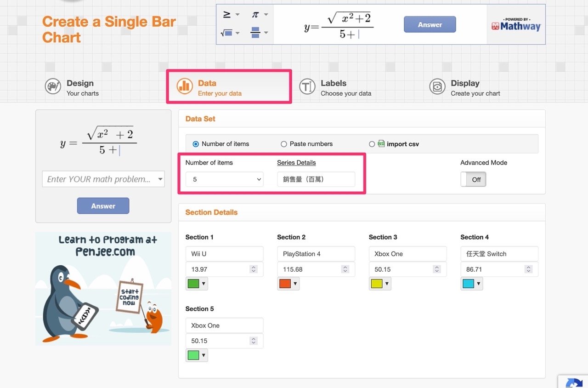Click the Penjee.com penguin advertisement
588x388 pixels.
(x=103, y=289)
